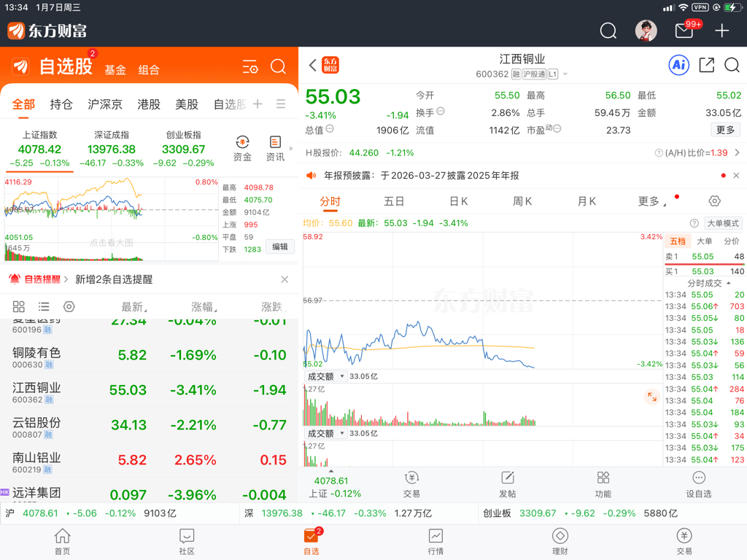Expand index row arrow beside 资讯

point(291,149)
